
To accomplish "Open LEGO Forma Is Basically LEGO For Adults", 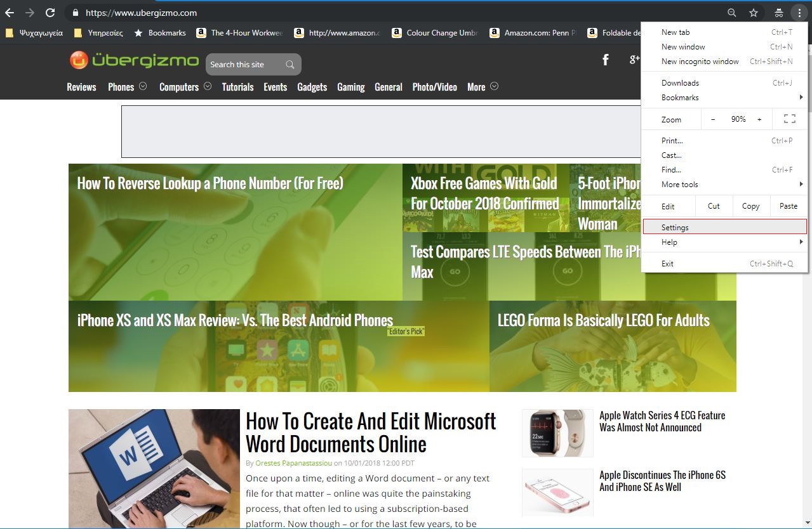I will tap(604, 320).
